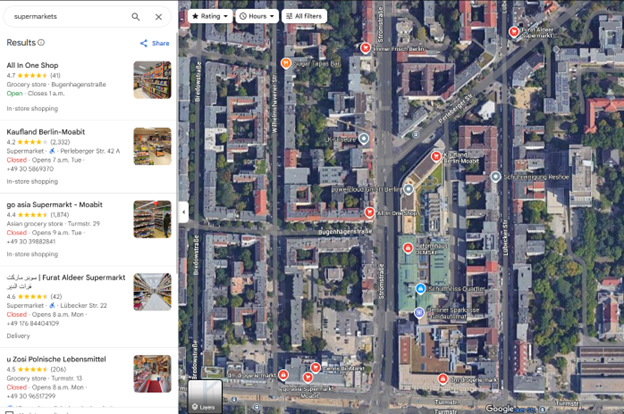Screen dimensions: 624x414
Task: Click the Share link text
Action: (160, 43)
